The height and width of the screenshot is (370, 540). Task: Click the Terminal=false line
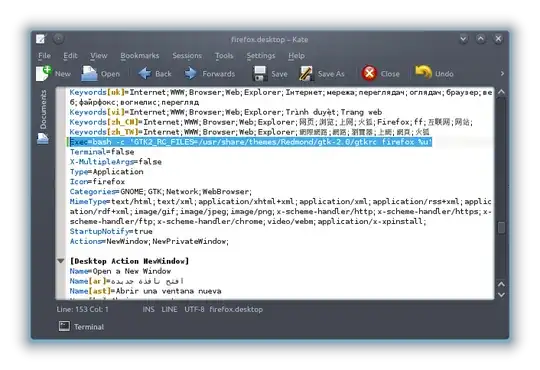(102, 152)
